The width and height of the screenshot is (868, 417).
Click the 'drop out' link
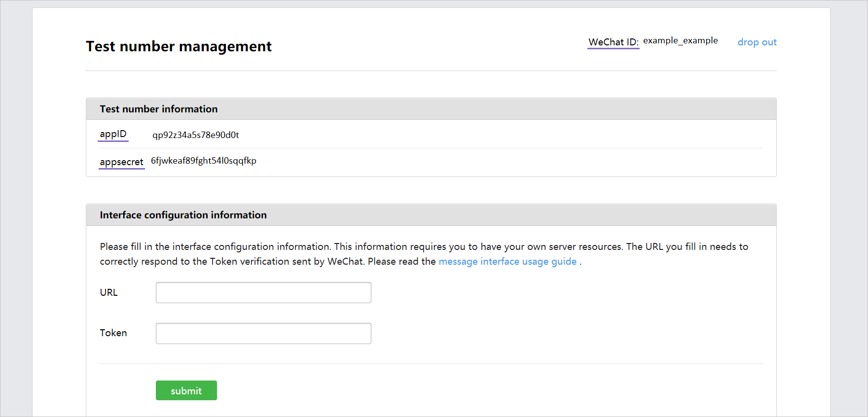[757, 42]
